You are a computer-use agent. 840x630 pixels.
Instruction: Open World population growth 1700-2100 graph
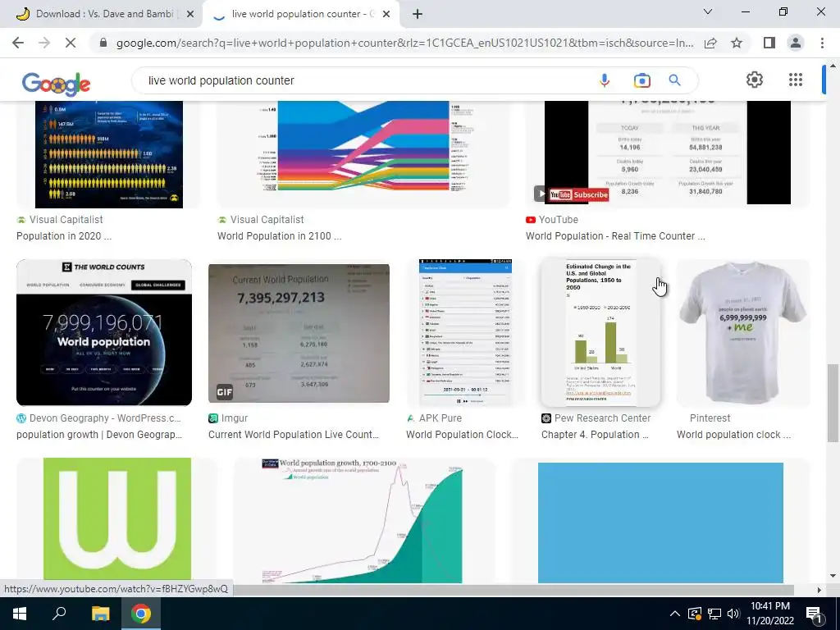[x=363, y=521]
